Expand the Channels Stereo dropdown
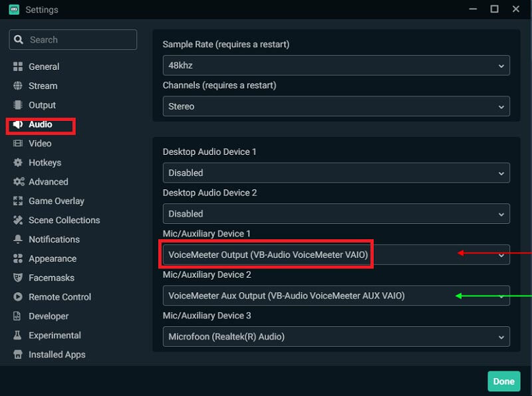 (336, 106)
